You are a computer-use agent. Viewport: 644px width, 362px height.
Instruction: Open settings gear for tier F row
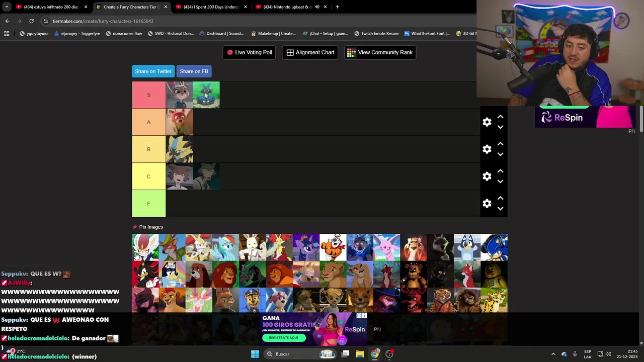(487, 204)
